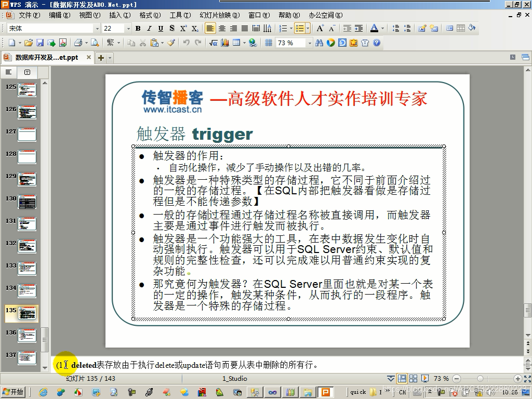
Task: Expand the new document dropdown arrow
Action: [20, 43]
